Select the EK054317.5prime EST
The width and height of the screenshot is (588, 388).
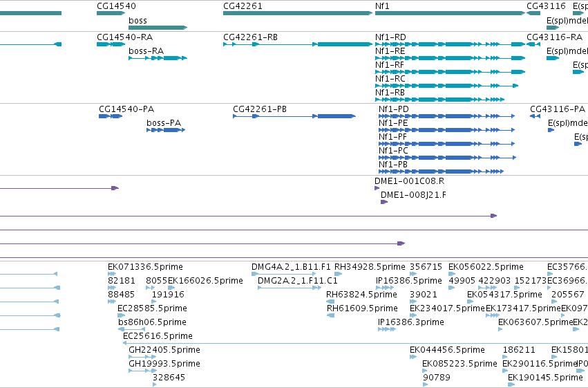471,302
